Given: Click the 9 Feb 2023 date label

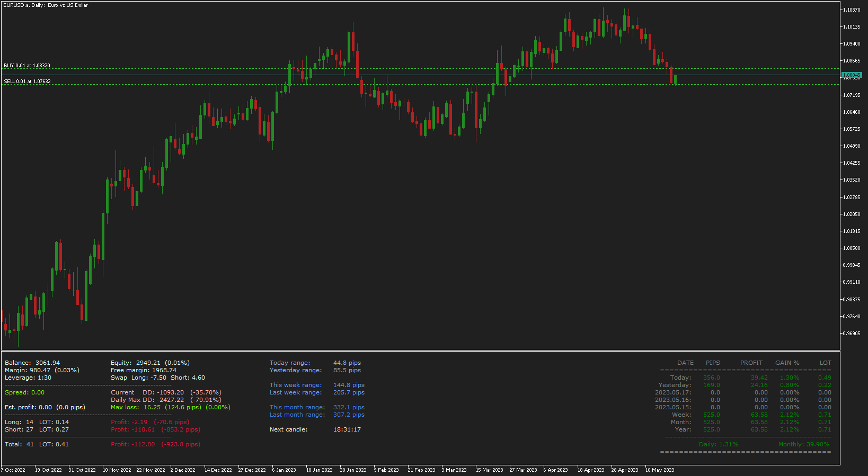Looking at the screenshot, I should pyautogui.click(x=386, y=470).
